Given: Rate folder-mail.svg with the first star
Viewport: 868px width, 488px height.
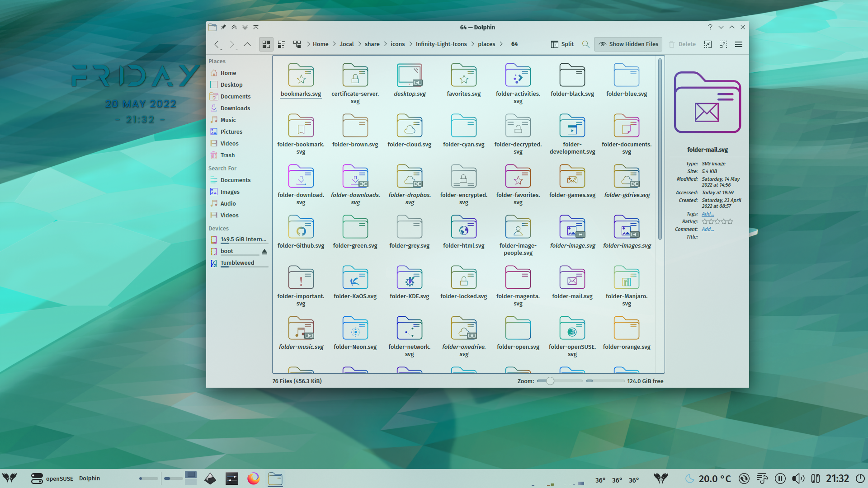Looking at the screenshot, I should [x=704, y=221].
